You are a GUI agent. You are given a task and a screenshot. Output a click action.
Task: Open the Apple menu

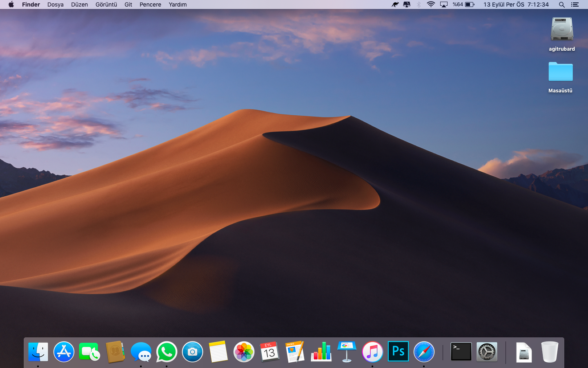coord(11,4)
